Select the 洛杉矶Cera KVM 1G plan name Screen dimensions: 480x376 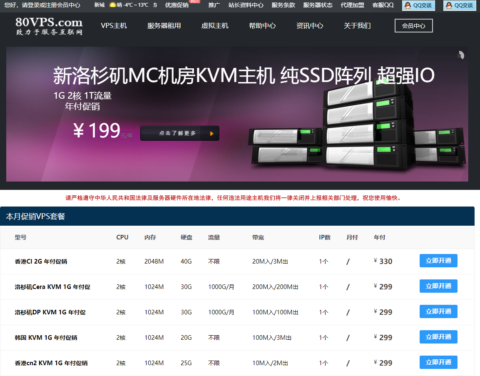[52, 287]
